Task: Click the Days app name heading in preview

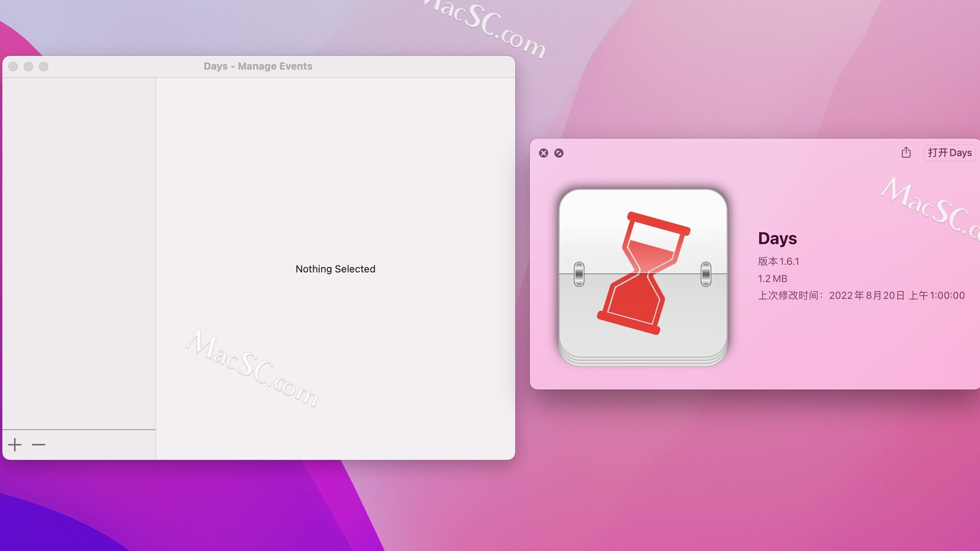Action: pos(777,238)
